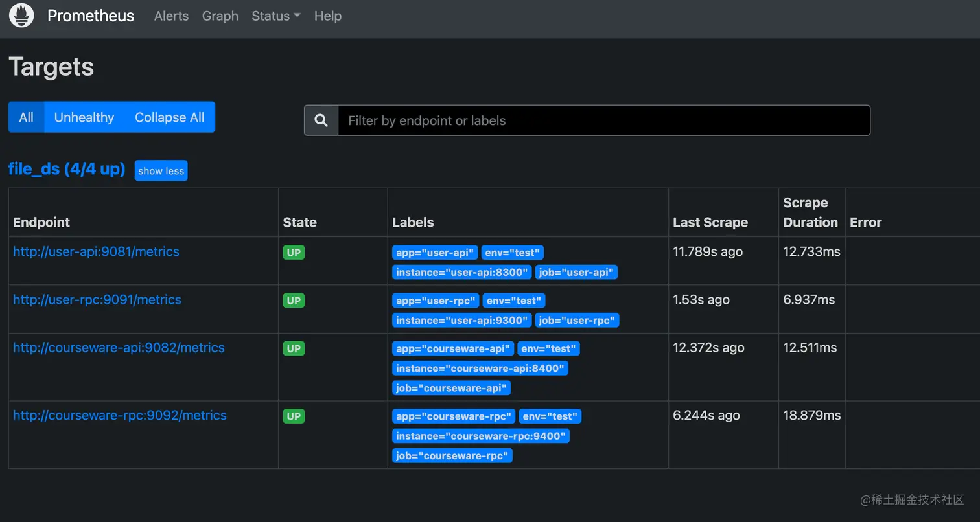Viewport: 980px width, 522px height.
Task: Click the instance="courseware-rpc:9400" label
Action: coord(481,436)
